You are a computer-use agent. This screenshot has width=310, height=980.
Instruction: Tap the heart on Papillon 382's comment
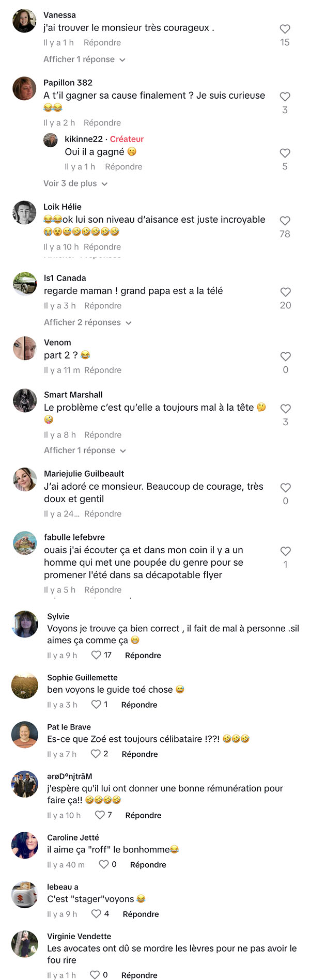(x=285, y=97)
